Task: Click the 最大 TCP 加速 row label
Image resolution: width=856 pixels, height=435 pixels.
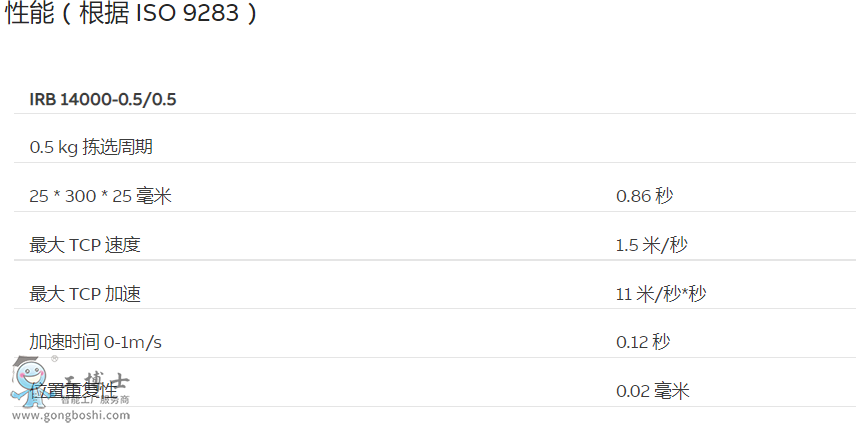Action: click(85, 294)
